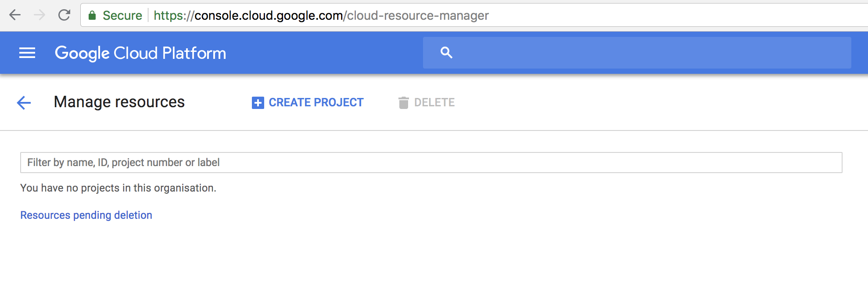Focus the filter by name or ID field
868x297 pixels.
(x=431, y=163)
